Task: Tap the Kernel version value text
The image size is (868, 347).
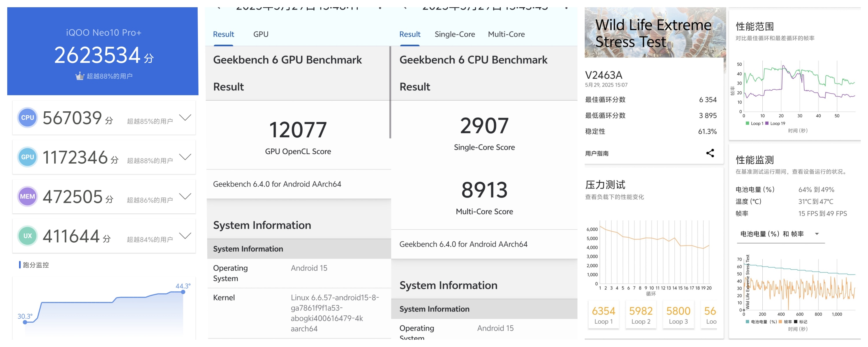Action: point(335,313)
